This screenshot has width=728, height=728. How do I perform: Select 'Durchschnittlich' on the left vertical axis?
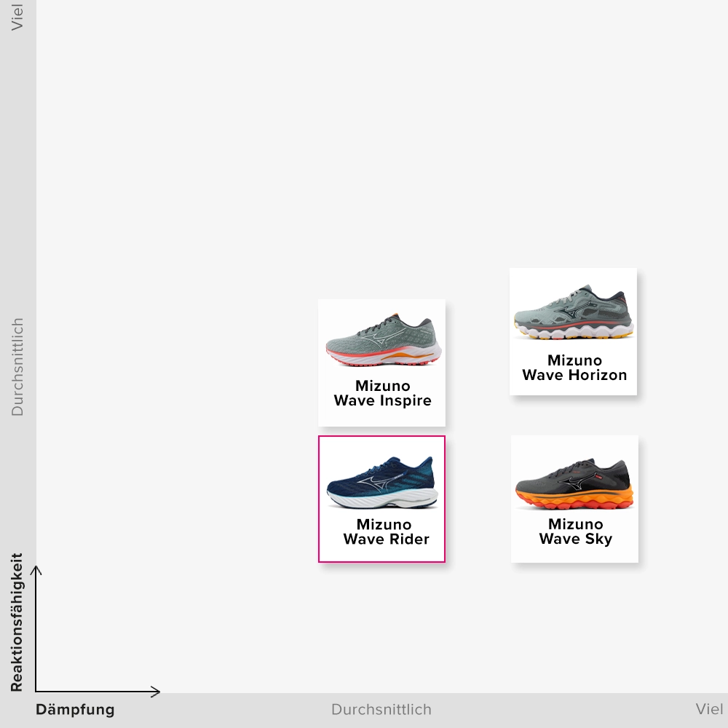point(17,367)
